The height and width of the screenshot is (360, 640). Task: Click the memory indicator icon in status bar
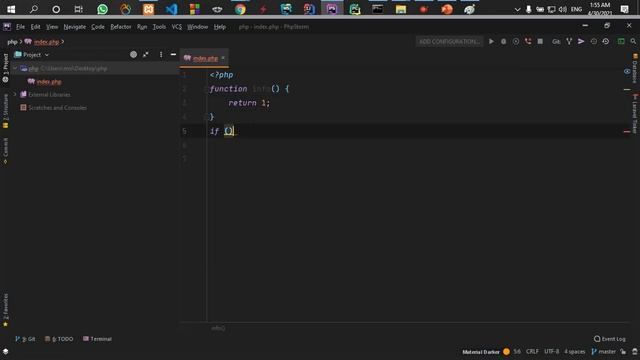pos(635,351)
